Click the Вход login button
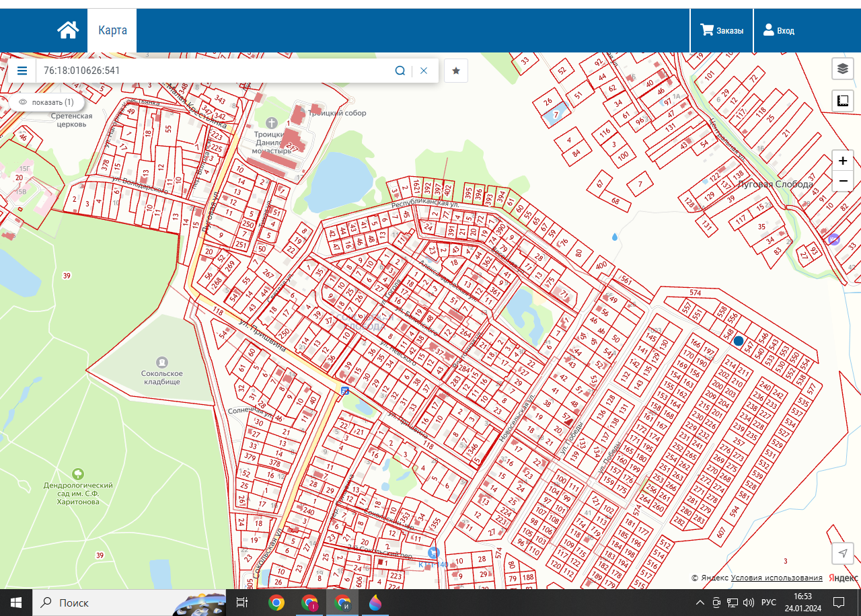Screen dimensions: 861x616 pos(778,30)
